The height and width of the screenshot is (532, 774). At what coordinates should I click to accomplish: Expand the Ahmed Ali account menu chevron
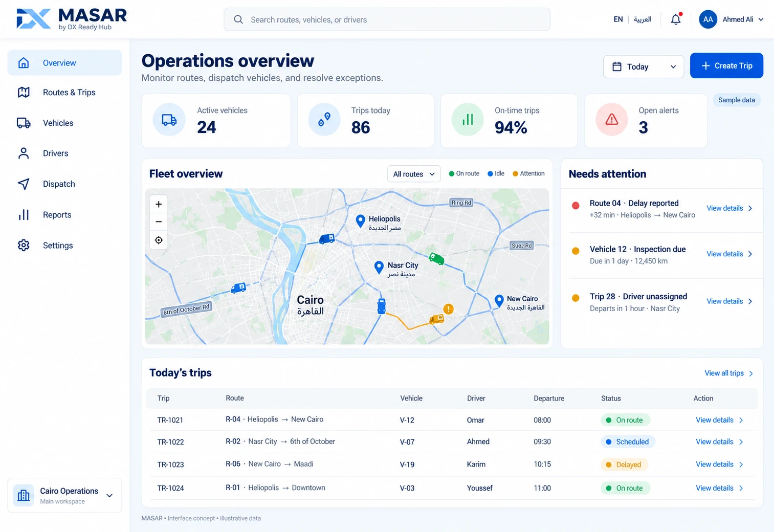point(761,19)
